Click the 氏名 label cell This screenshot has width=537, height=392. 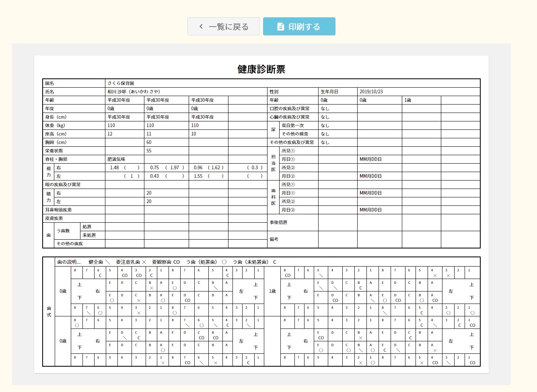pos(74,92)
